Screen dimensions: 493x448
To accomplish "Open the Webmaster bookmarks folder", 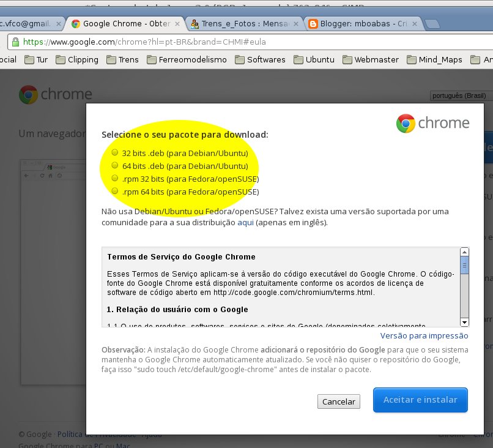I will pos(371,59).
